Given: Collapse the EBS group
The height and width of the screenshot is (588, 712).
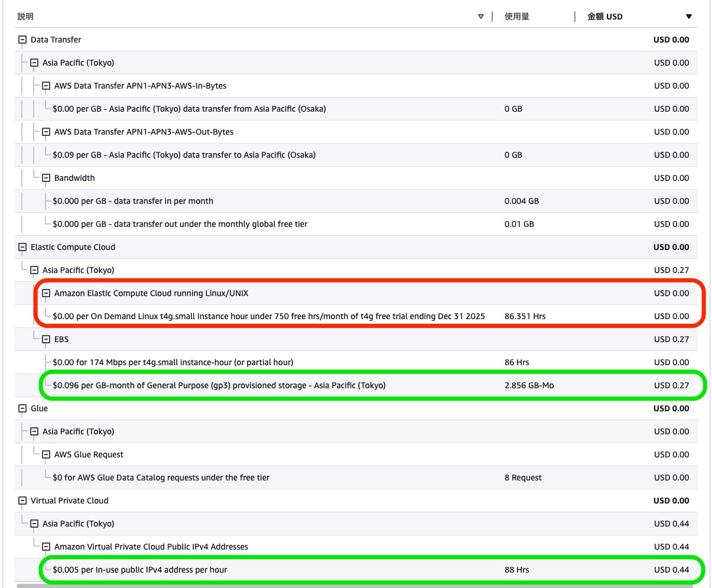Looking at the screenshot, I should pos(46,339).
